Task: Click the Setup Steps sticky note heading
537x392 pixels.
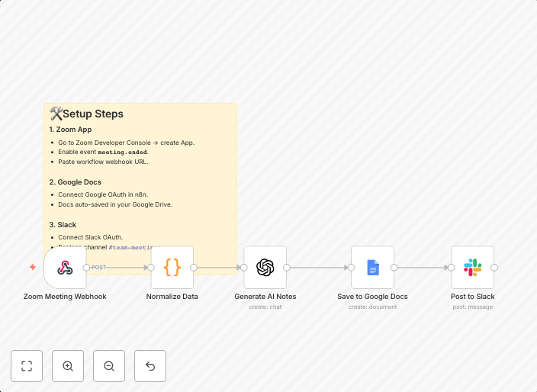Action: click(x=93, y=114)
